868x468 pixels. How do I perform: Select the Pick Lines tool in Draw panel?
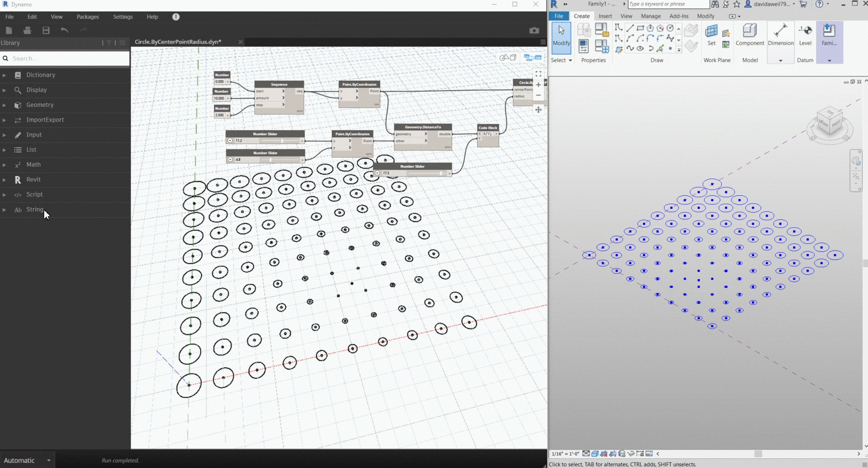[x=660, y=48]
